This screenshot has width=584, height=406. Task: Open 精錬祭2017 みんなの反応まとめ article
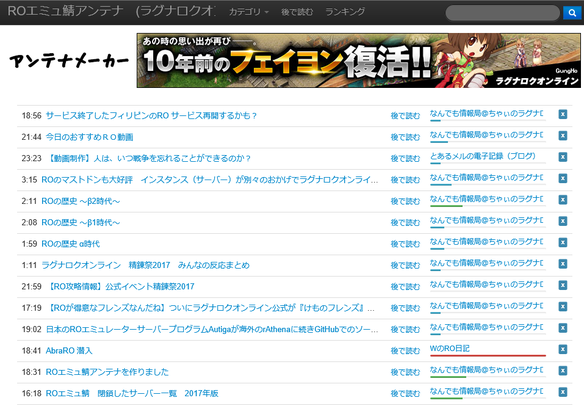click(x=146, y=265)
